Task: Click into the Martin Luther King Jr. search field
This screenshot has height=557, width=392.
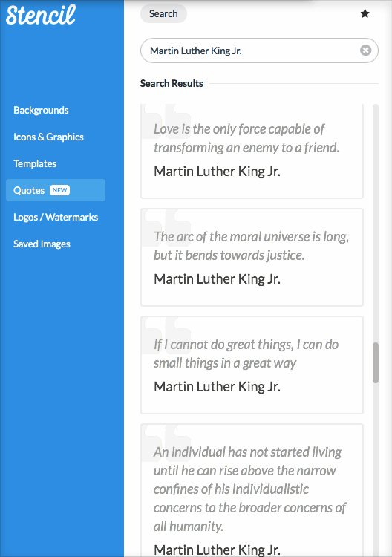Action: tap(259, 51)
